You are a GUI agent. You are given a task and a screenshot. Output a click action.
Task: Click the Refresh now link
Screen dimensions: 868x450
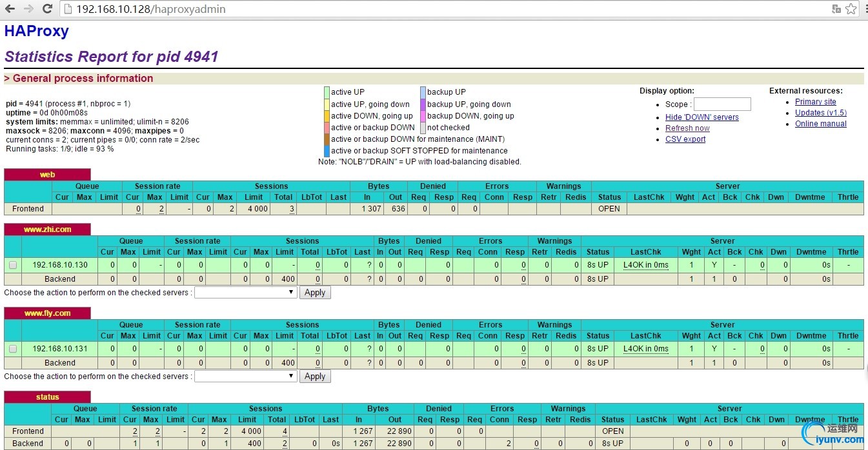pyautogui.click(x=687, y=128)
